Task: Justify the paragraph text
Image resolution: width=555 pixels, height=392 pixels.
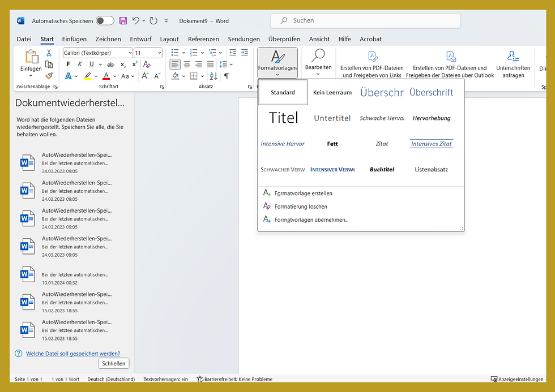Action: click(x=210, y=64)
